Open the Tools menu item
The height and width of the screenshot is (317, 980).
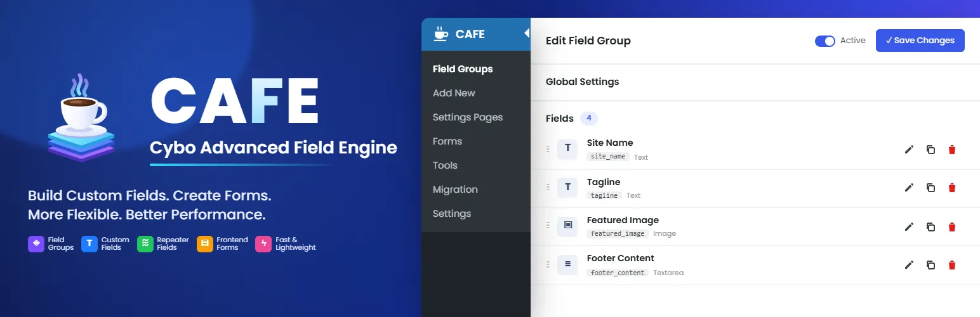[x=445, y=165]
